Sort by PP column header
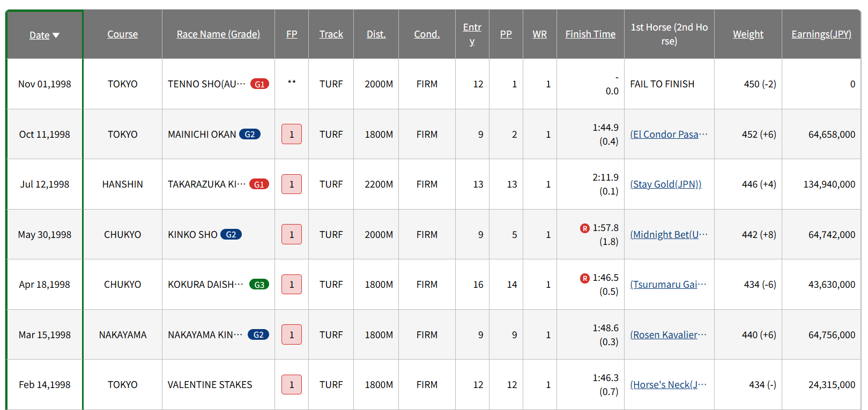This screenshot has width=868, height=410. point(506,34)
